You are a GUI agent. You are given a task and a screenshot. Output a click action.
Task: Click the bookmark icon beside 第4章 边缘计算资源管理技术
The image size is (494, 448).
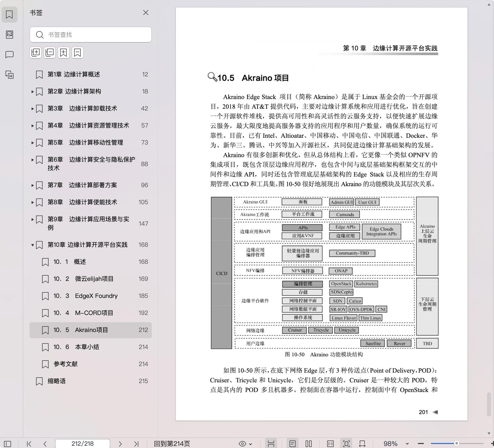click(39, 126)
